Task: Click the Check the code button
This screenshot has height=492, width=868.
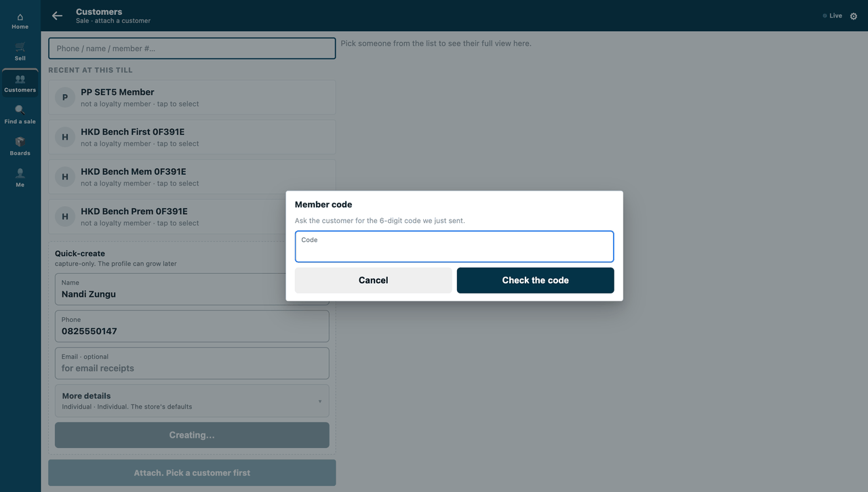Action: [535, 281]
